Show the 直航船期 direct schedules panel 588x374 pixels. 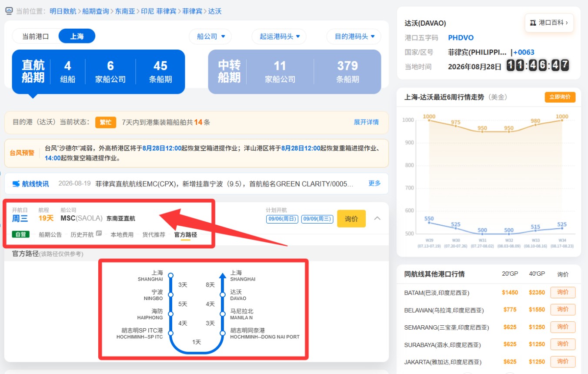(98, 72)
